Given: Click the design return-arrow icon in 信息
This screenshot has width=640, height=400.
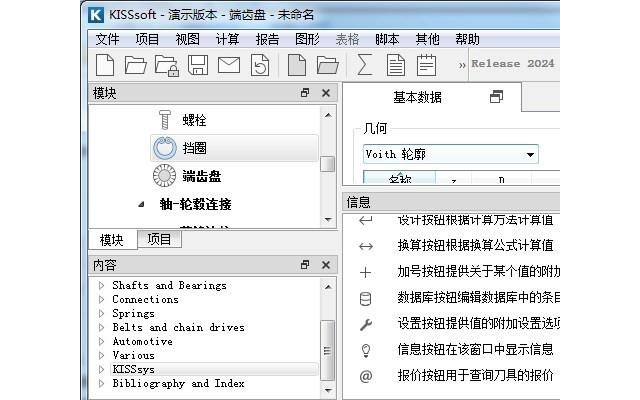Looking at the screenshot, I should (366, 220).
